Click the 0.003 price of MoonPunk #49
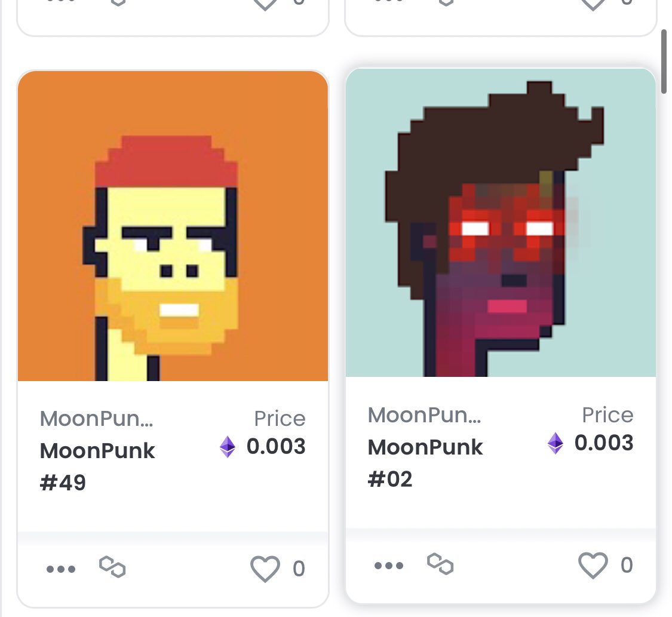 (x=276, y=446)
